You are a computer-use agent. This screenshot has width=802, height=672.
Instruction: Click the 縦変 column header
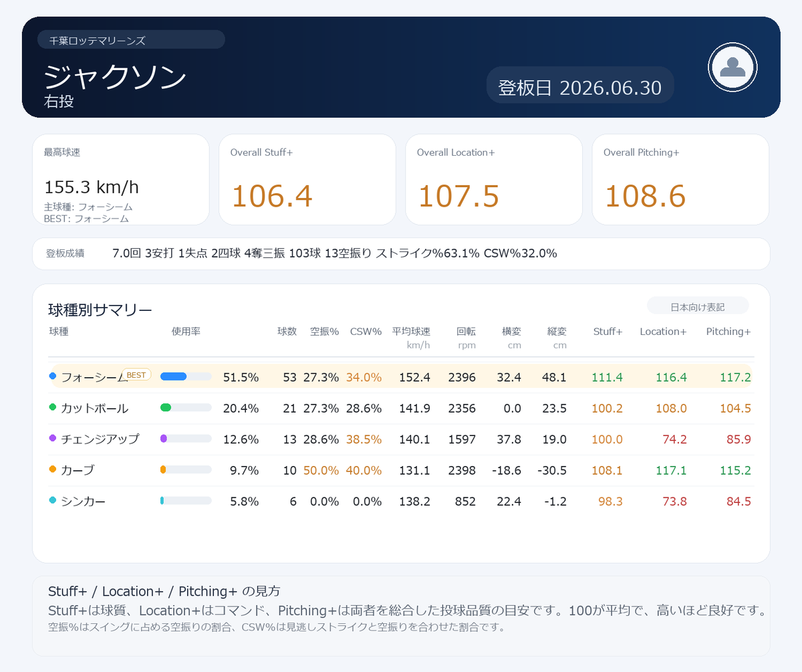[557, 331]
